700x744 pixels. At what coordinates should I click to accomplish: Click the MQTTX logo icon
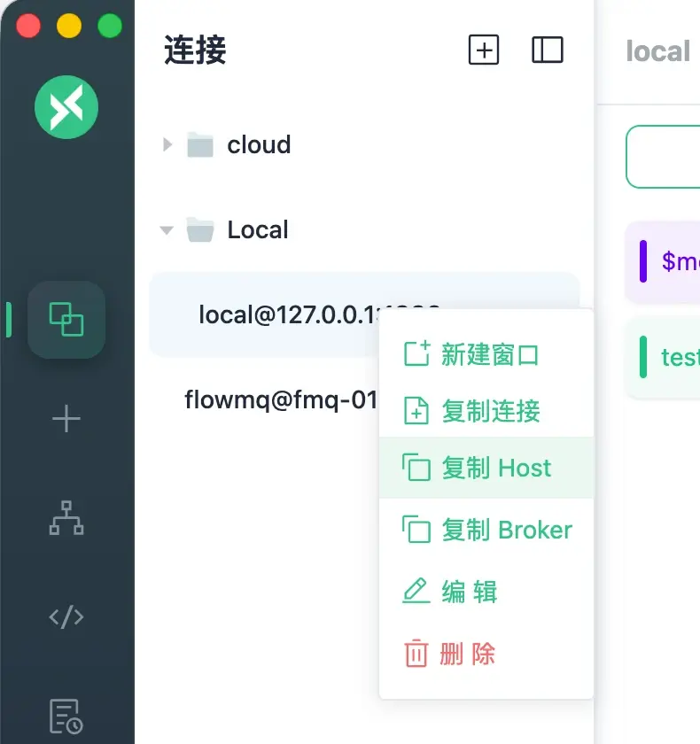(66, 107)
